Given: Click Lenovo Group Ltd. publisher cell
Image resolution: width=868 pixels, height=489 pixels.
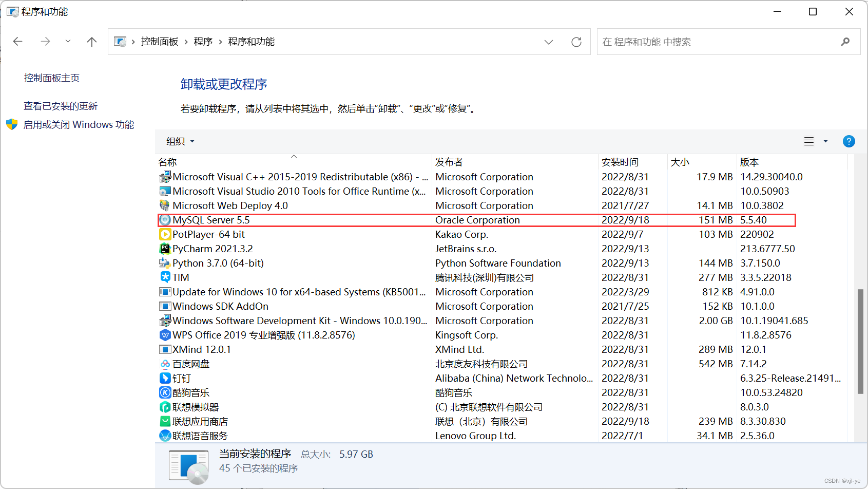Looking at the screenshot, I should [x=475, y=436].
